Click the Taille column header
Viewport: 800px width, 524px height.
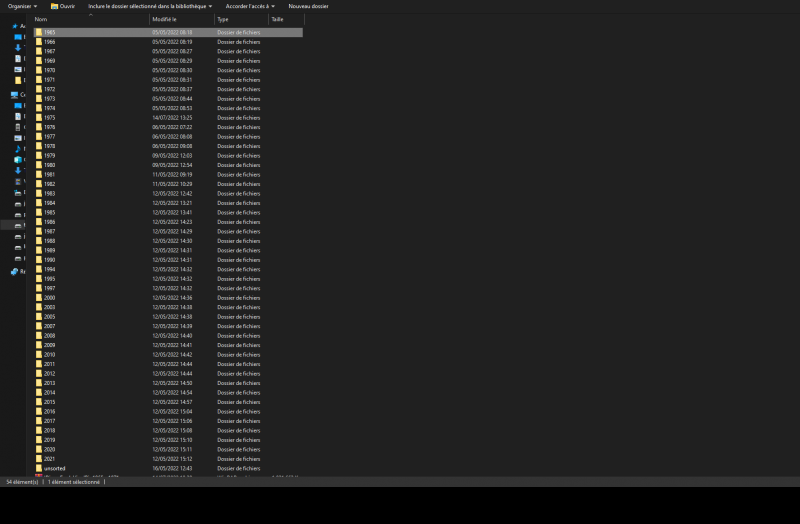(x=277, y=19)
